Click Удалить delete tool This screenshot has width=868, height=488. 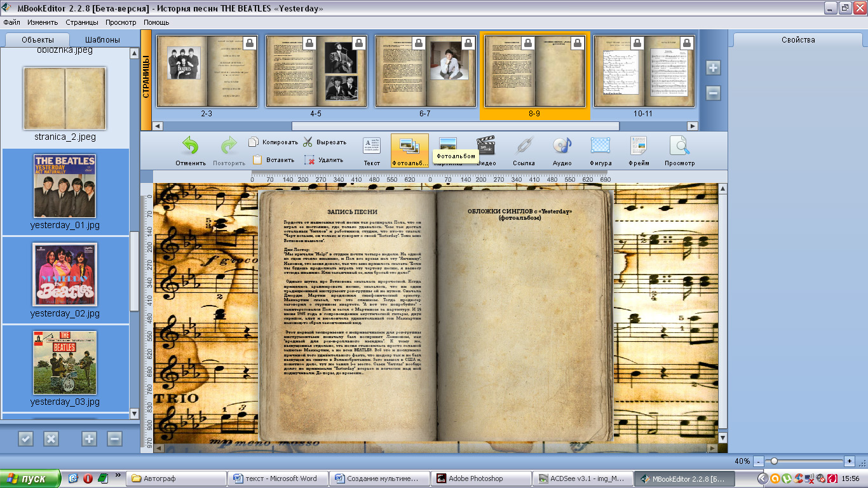click(324, 160)
